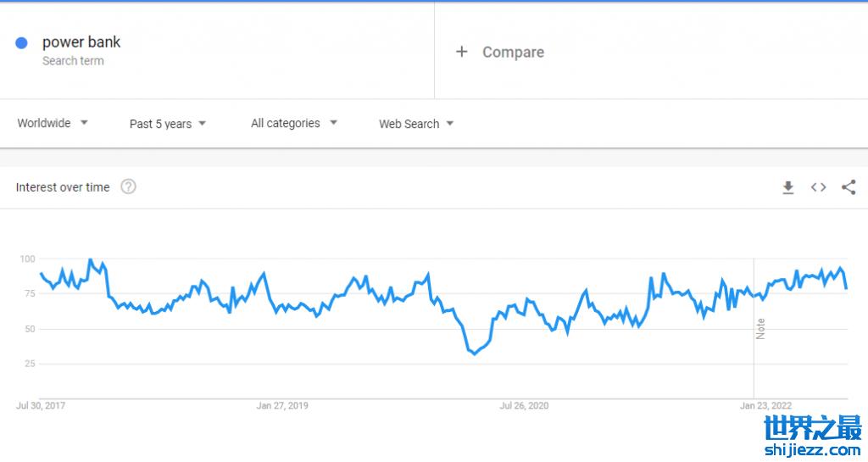
Task: Click the Compare button
Action: [x=513, y=52]
